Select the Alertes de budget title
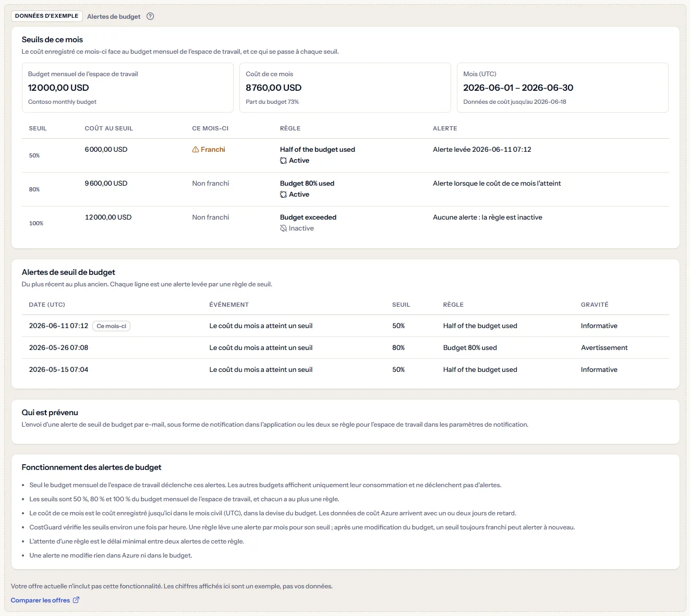 point(114,17)
